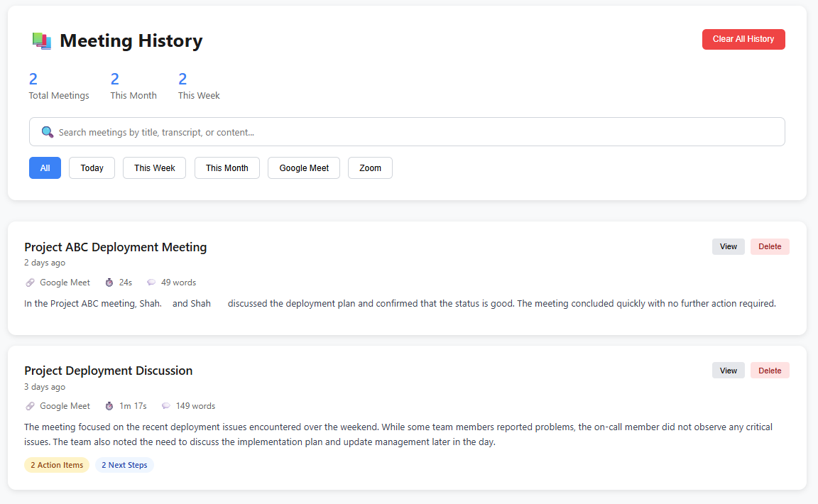Click link icon on Project Deployment Discussion

click(30, 406)
